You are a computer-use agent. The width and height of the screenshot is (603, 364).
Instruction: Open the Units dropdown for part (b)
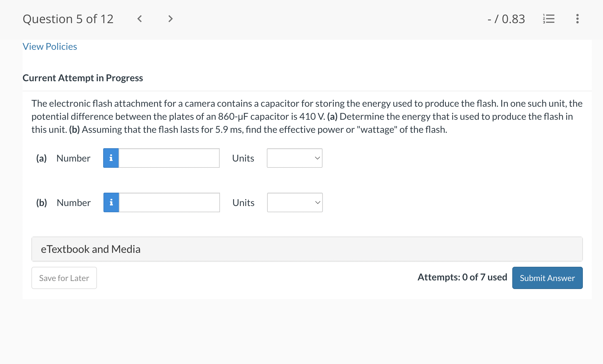(x=295, y=202)
